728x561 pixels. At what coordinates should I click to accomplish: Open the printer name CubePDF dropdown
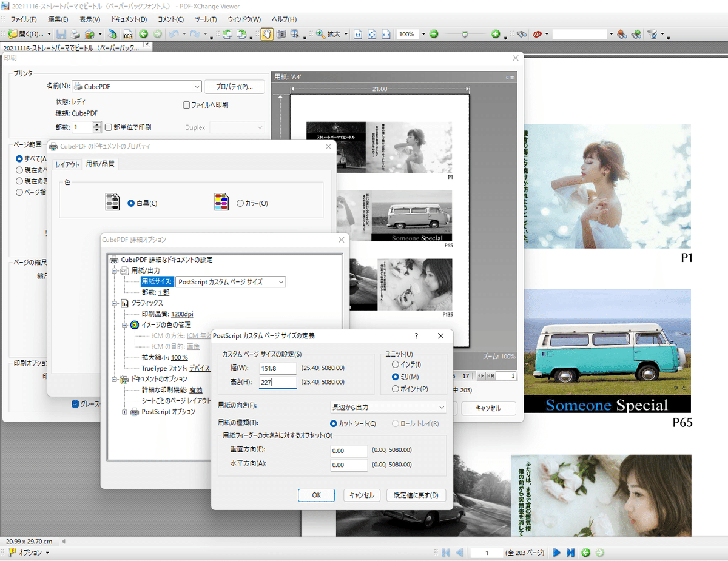coord(137,87)
